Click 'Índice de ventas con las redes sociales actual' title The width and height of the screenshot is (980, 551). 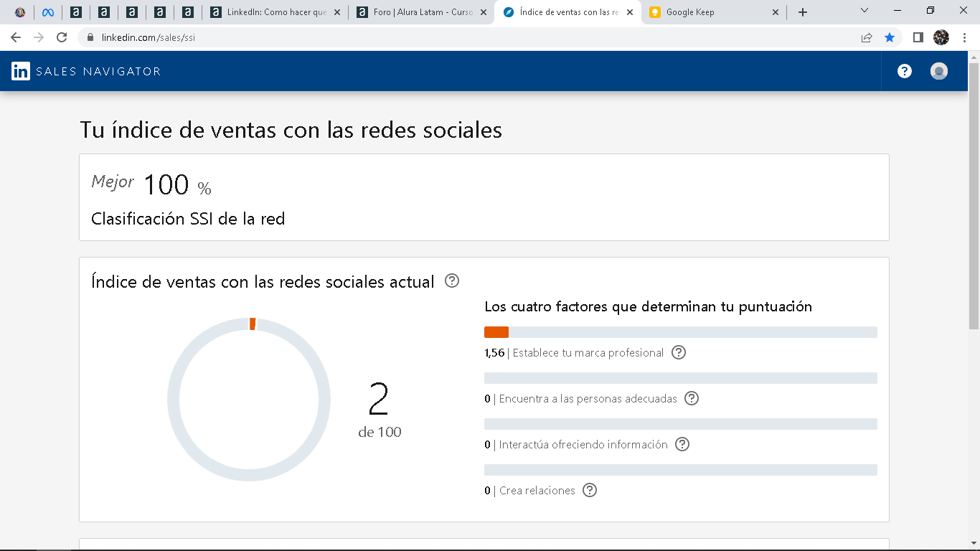click(x=263, y=282)
